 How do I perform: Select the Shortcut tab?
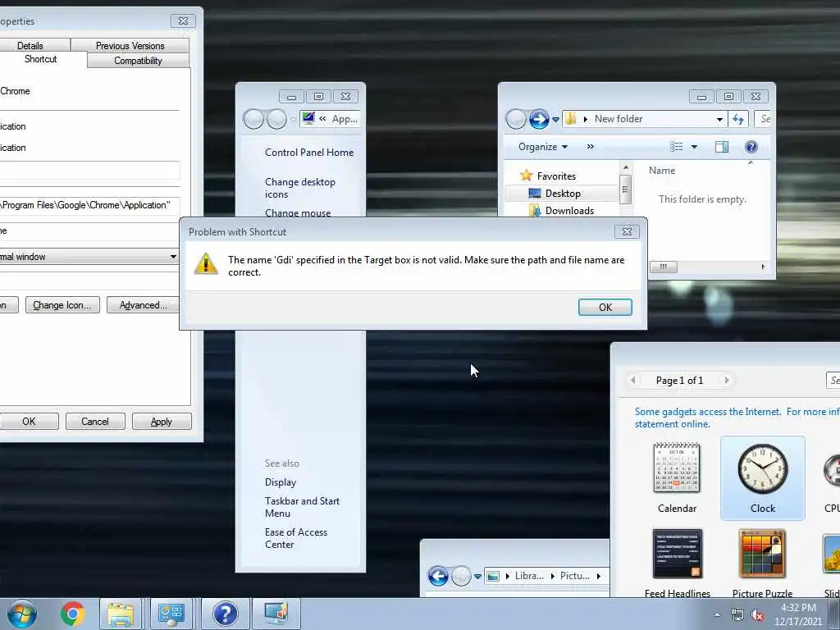tap(41, 59)
